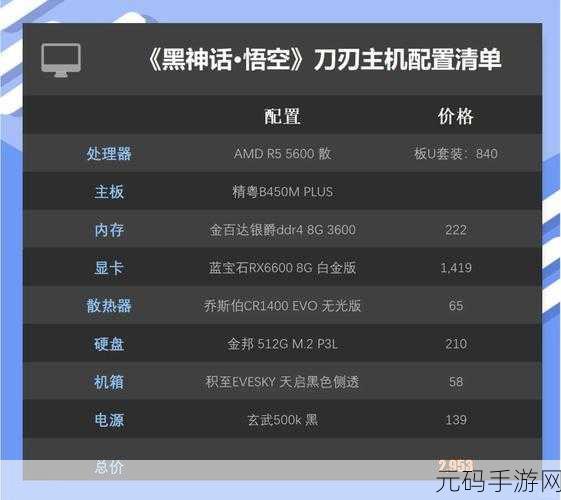Click the 58 price value
This screenshot has height=500, width=561.
pyautogui.click(x=455, y=382)
